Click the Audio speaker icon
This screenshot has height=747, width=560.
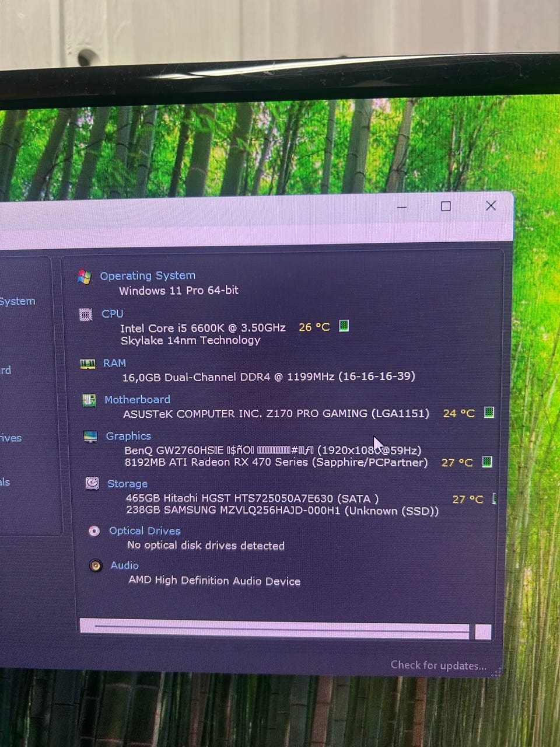[96, 566]
